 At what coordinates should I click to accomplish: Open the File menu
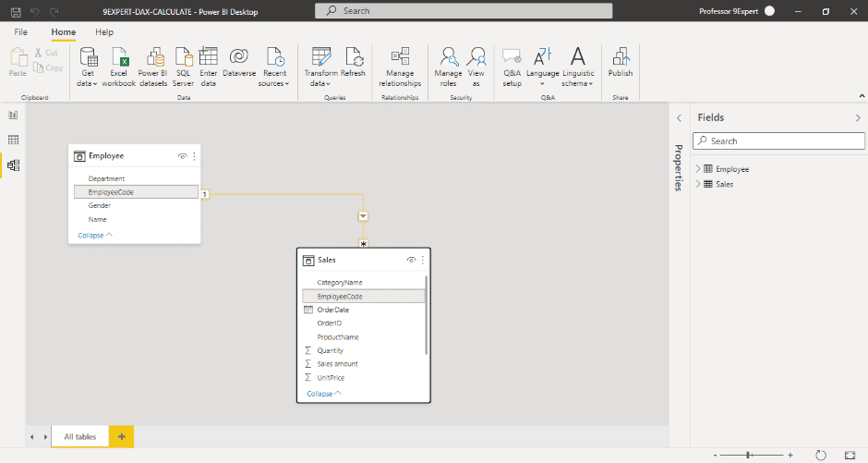pyautogui.click(x=20, y=32)
